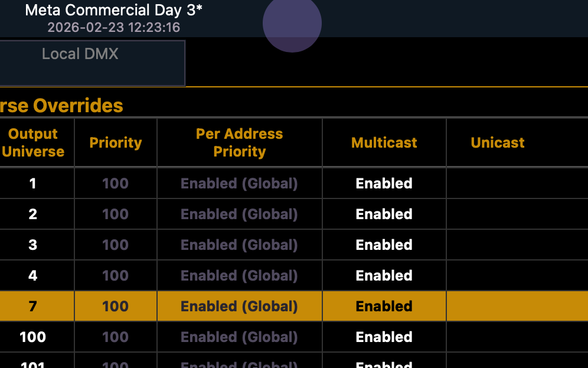Click the Multicast column header
The width and height of the screenshot is (588, 368).
[384, 142]
